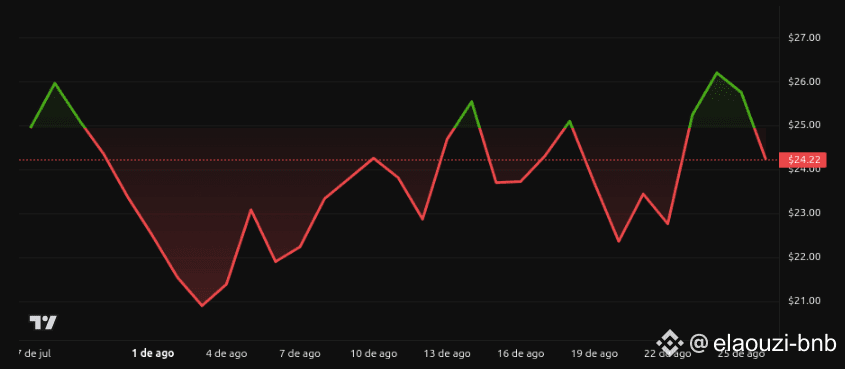This screenshot has width=845, height=369.
Task: Click the 10 de ago date marker
Action: coord(374,354)
